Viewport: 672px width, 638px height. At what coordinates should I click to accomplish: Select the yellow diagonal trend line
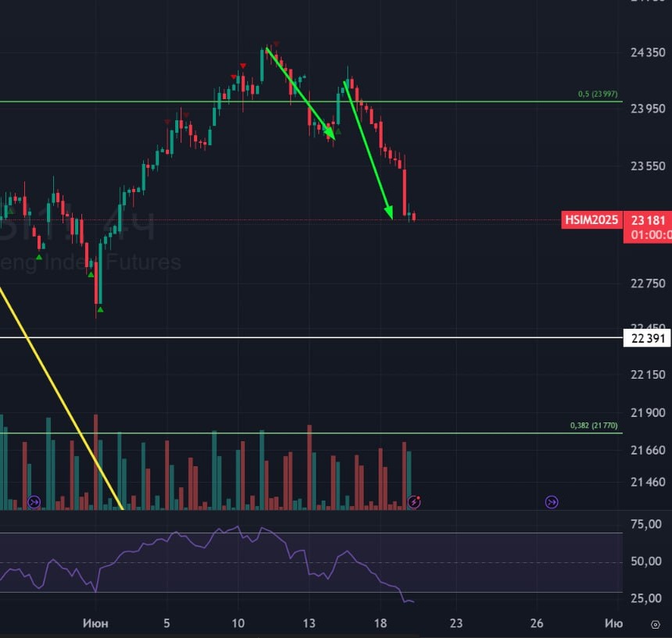[x=63, y=398]
